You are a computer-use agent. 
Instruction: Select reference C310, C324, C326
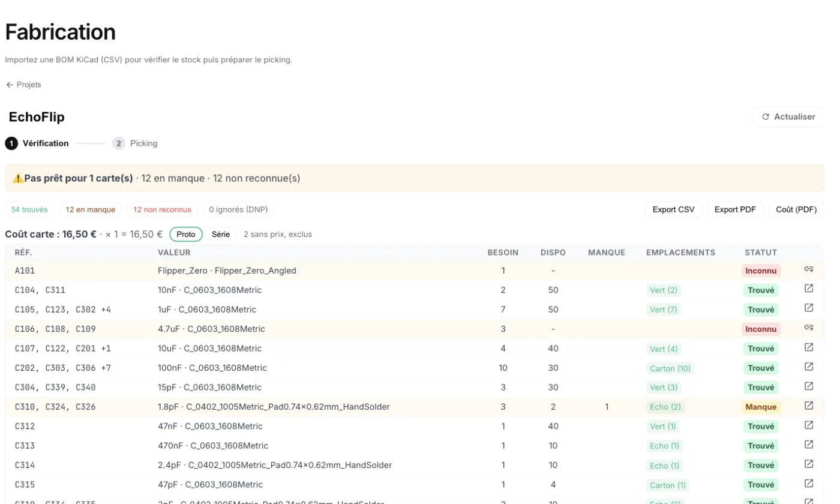click(55, 407)
